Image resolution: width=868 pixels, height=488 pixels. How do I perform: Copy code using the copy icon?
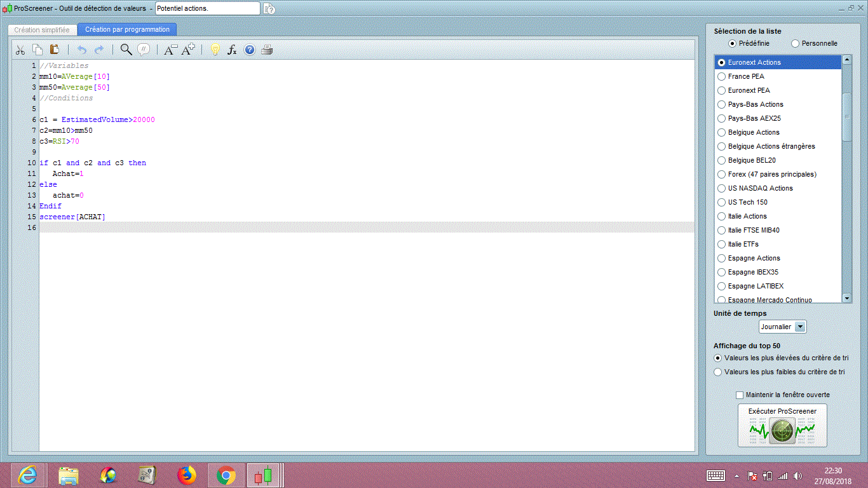37,50
